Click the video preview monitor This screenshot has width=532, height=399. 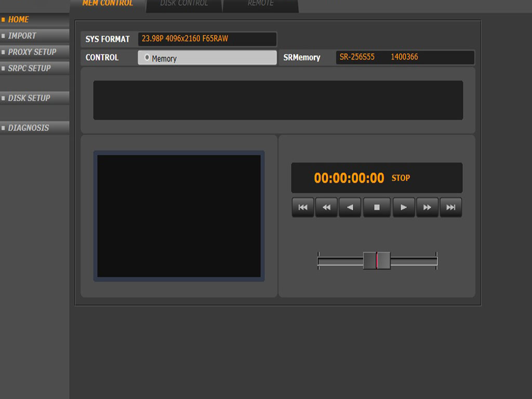179,216
